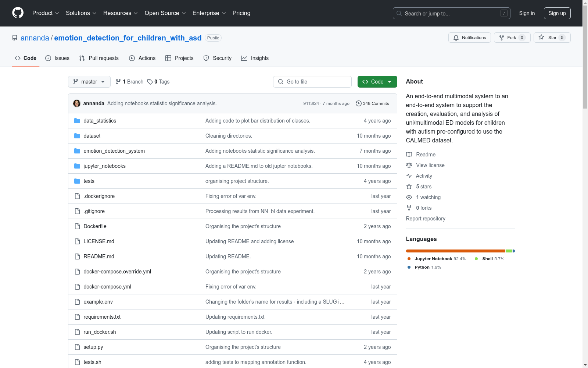This screenshot has height=368, width=588.
Task: Open the docker-compose.yml file
Action: (x=107, y=287)
